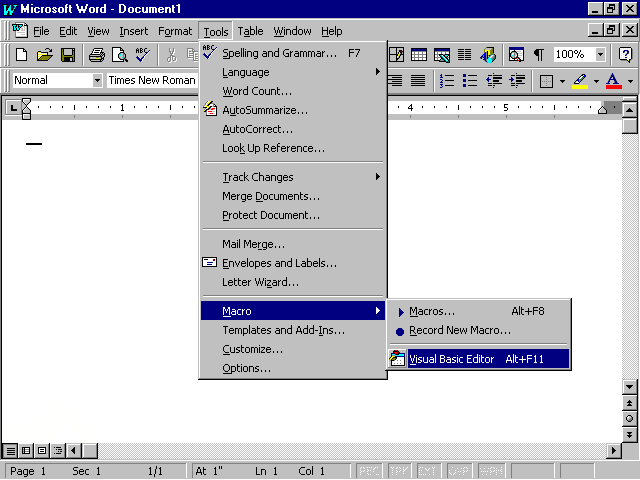Toggle Show/Hide paragraph marks
This screenshot has height=480, width=640.
point(539,55)
